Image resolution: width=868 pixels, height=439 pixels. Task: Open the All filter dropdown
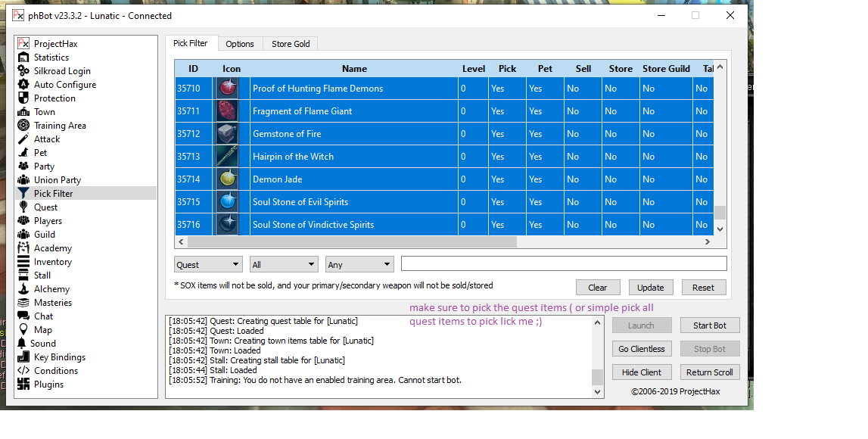[x=284, y=265]
